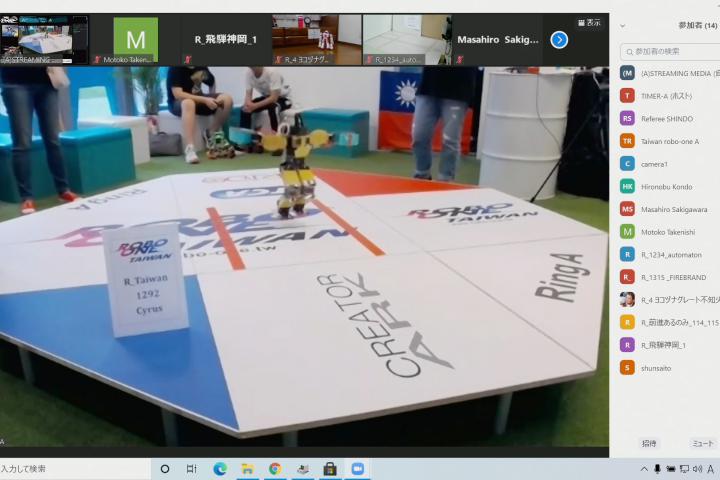Select R_飛騨神岡_1 video tile
Viewport: 720px width, 480px height.
tap(226, 40)
